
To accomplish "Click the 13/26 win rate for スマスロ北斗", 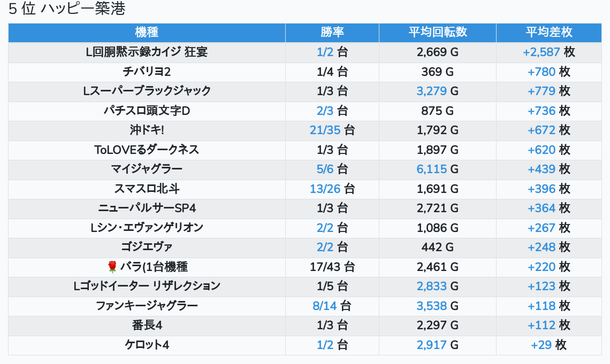I will coord(325,189).
